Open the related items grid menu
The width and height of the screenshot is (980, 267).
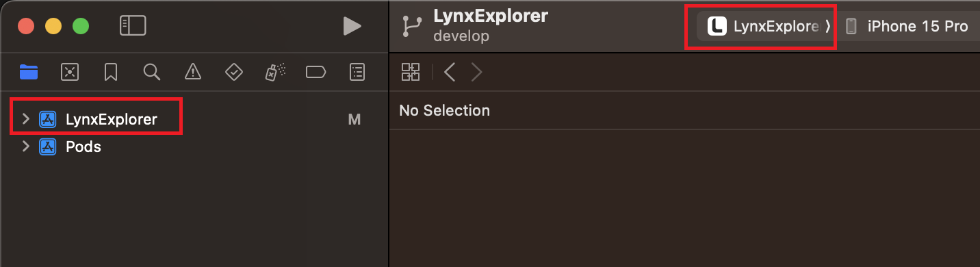click(411, 72)
